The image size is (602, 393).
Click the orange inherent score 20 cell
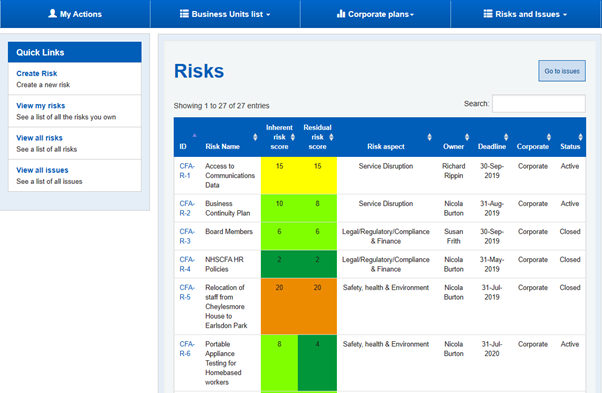(280, 306)
